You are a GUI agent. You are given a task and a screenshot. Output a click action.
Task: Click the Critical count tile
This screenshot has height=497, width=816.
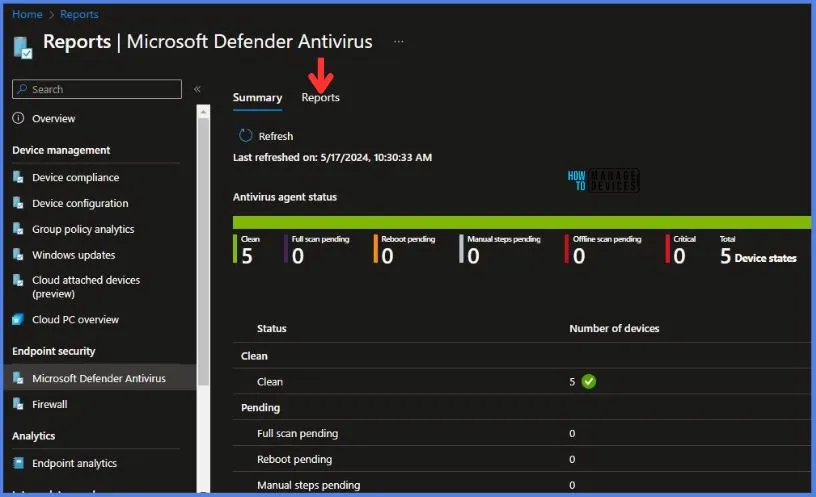(x=681, y=249)
